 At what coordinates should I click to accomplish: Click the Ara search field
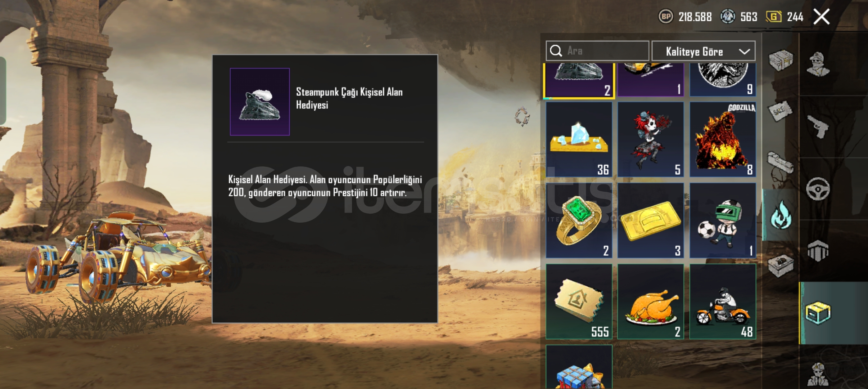(x=597, y=51)
